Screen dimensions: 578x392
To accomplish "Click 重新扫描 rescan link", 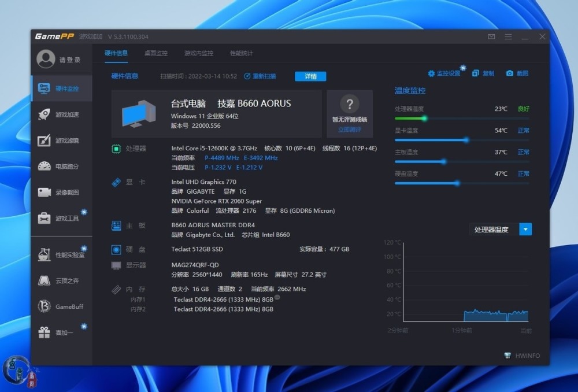I will click(260, 76).
